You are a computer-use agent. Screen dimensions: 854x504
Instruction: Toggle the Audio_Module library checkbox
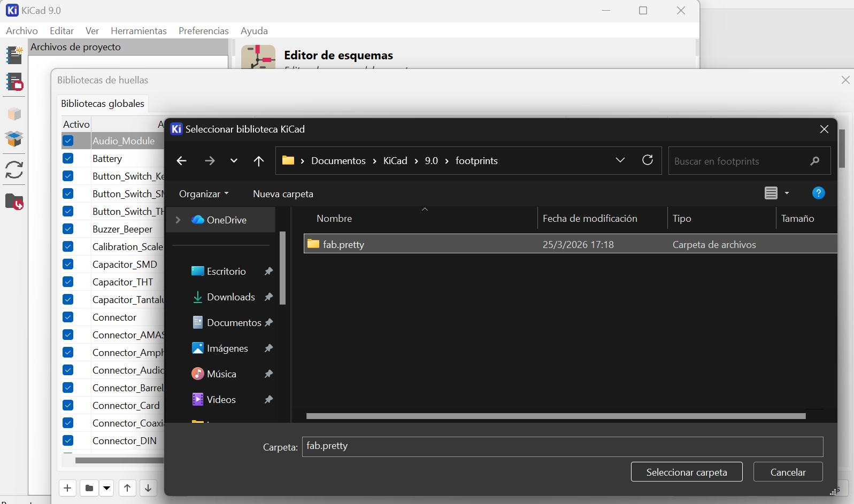tap(68, 141)
